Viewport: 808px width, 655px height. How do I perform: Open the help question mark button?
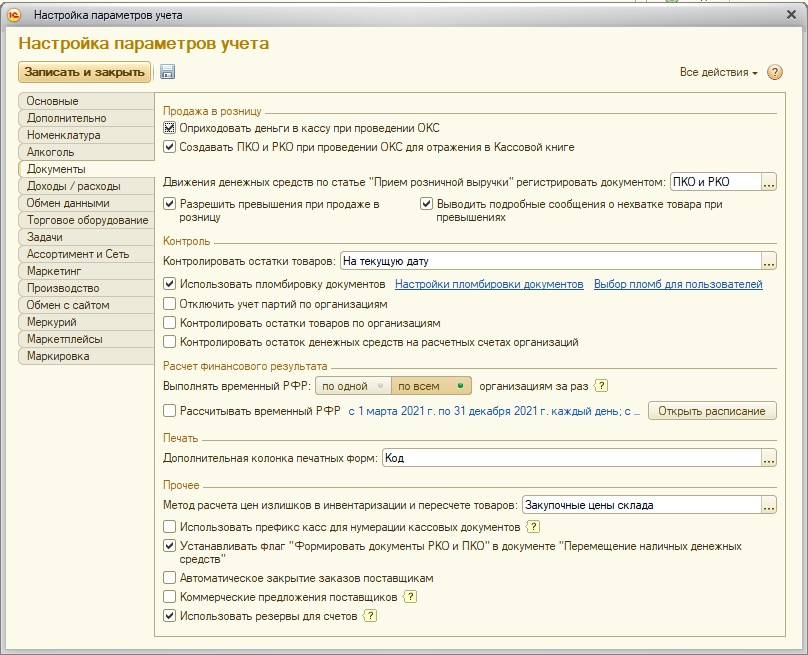(775, 72)
